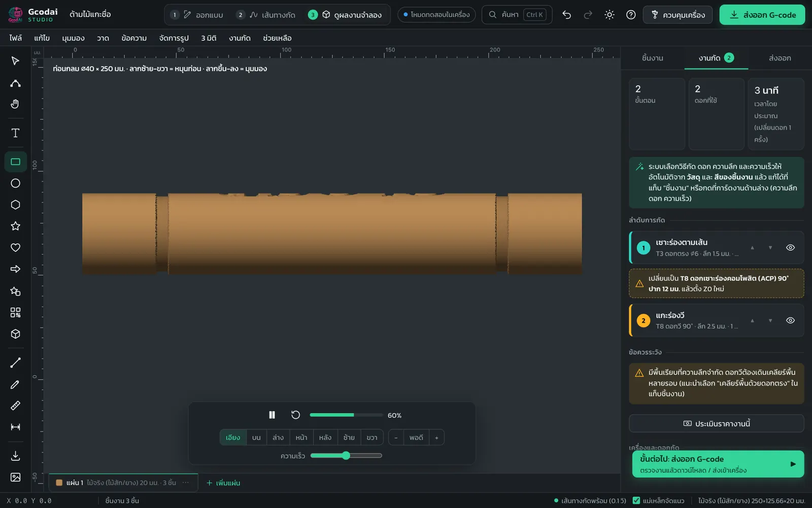Viewport: 812px width, 508px height.
Task: Choose the line drawing tool
Action: [x=15, y=363]
